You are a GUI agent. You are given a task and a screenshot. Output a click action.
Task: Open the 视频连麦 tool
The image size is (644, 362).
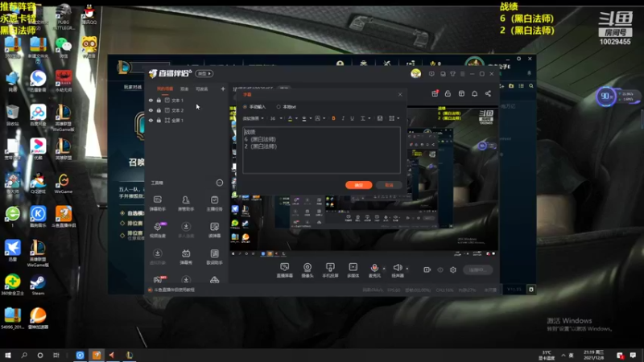click(x=158, y=230)
